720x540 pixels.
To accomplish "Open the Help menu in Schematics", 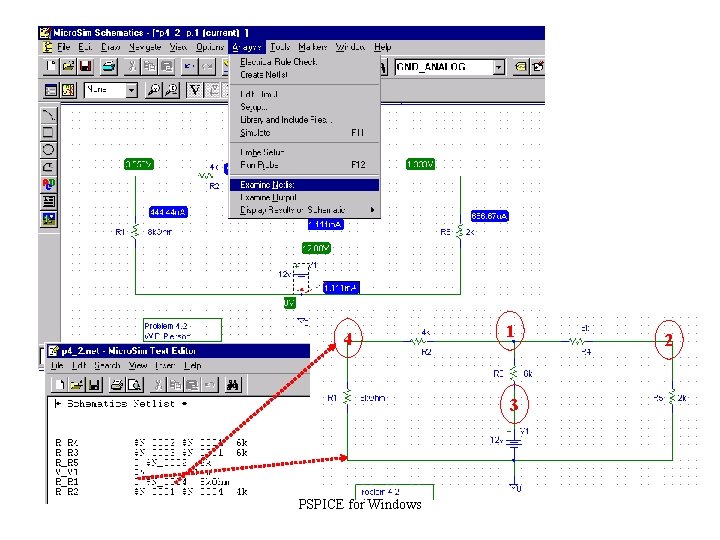I will pos(382,47).
